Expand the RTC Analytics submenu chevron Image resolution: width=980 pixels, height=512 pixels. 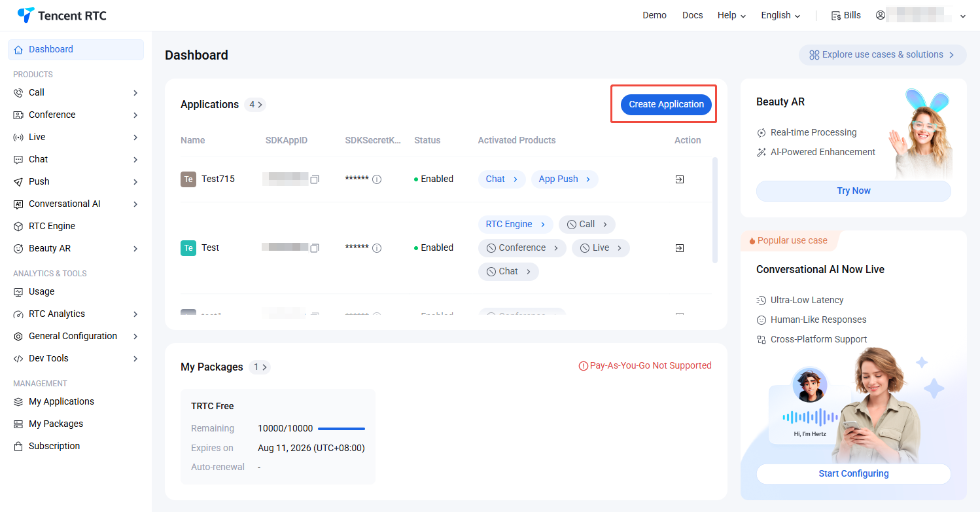point(135,314)
